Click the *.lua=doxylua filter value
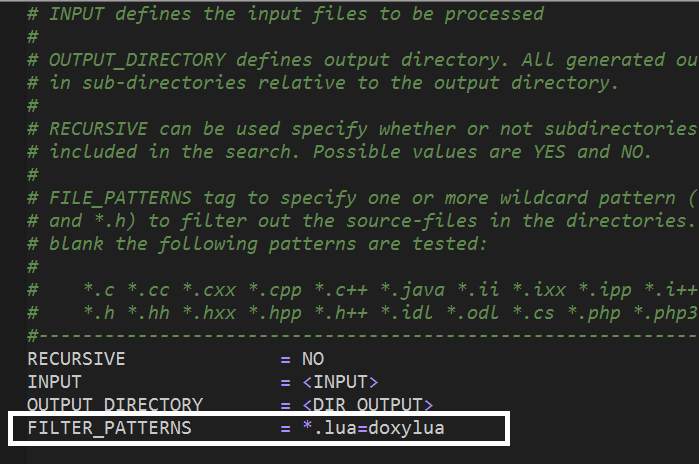The width and height of the screenshot is (699, 464). tap(374, 428)
